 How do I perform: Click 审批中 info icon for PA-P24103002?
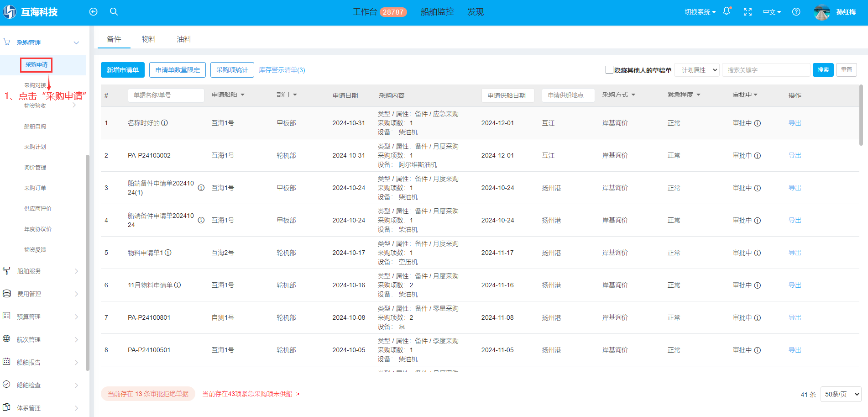(x=758, y=156)
